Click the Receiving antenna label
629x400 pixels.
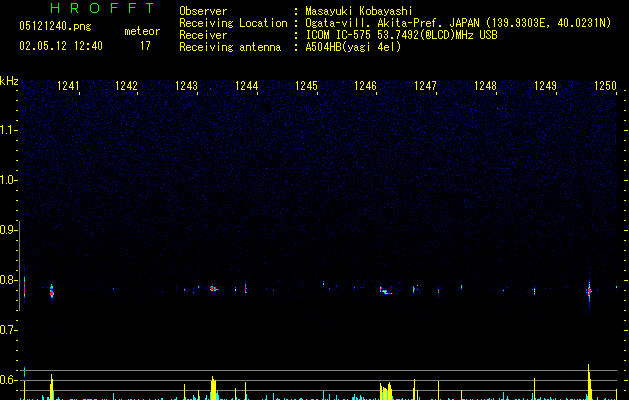point(230,47)
